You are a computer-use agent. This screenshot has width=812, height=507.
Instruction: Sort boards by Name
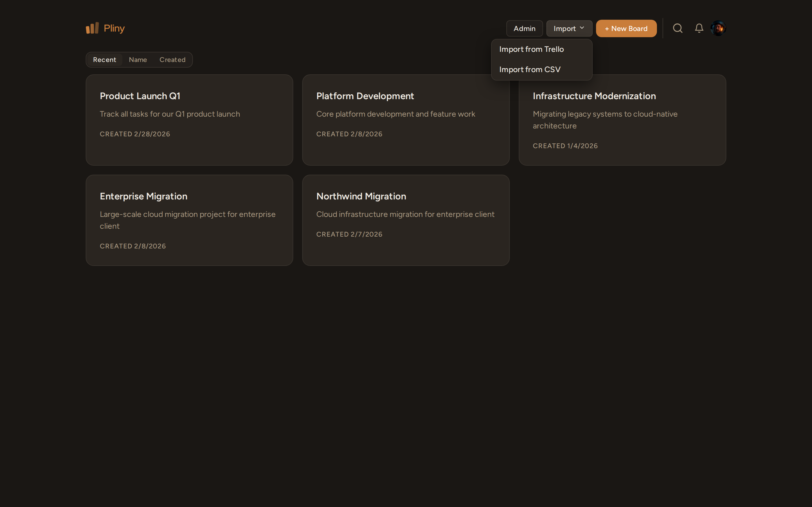coord(138,60)
